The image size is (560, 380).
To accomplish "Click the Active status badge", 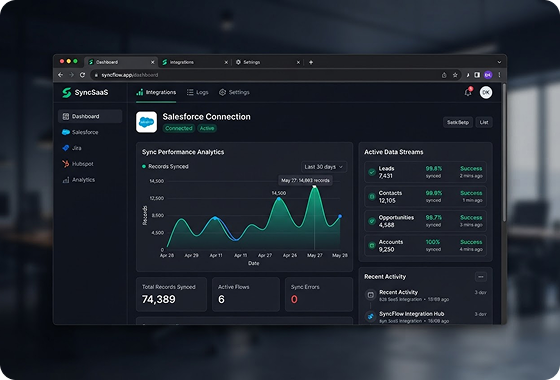I will 207,128.
